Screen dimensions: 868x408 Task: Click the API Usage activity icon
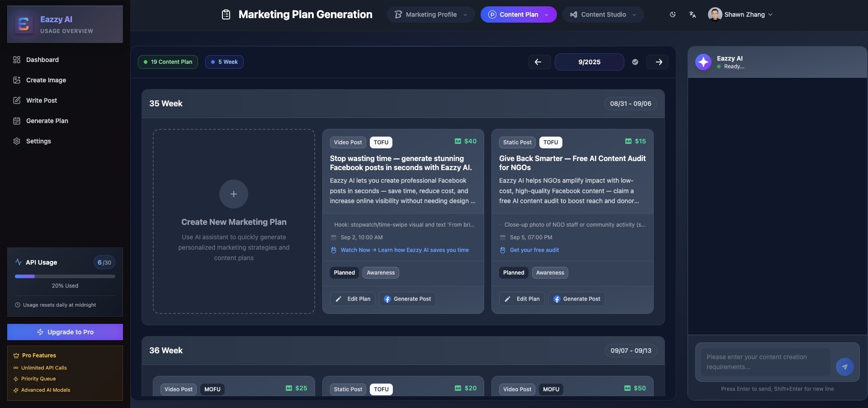pyautogui.click(x=19, y=262)
